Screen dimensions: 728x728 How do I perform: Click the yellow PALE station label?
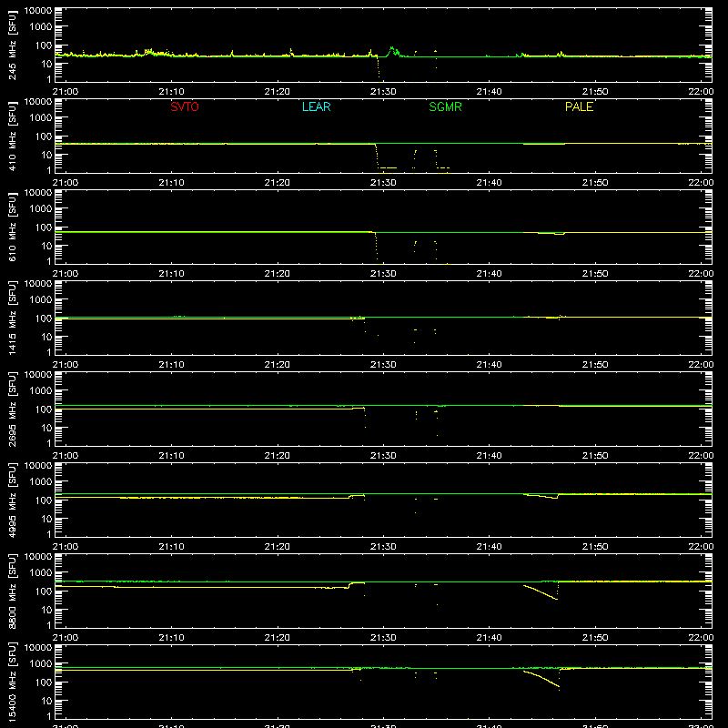[x=579, y=106]
